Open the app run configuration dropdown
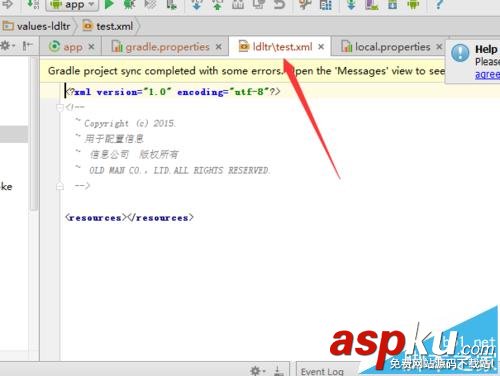 pyautogui.click(x=72, y=5)
